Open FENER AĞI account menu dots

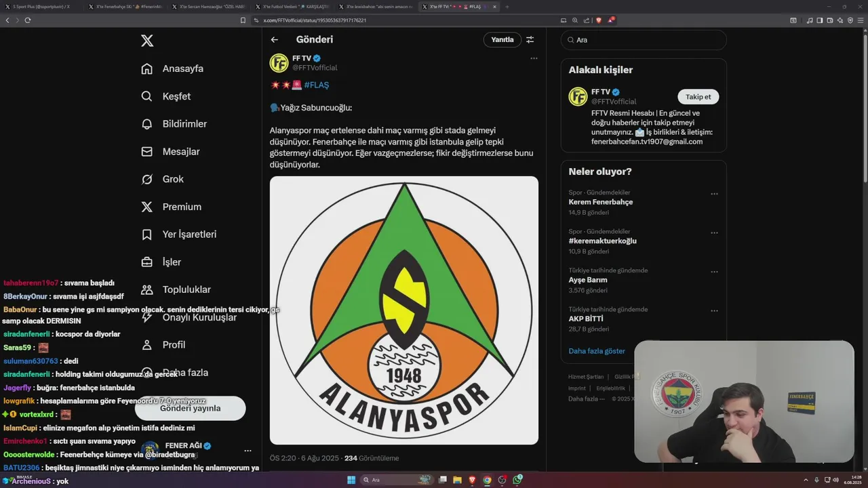(x=248, y=451)
